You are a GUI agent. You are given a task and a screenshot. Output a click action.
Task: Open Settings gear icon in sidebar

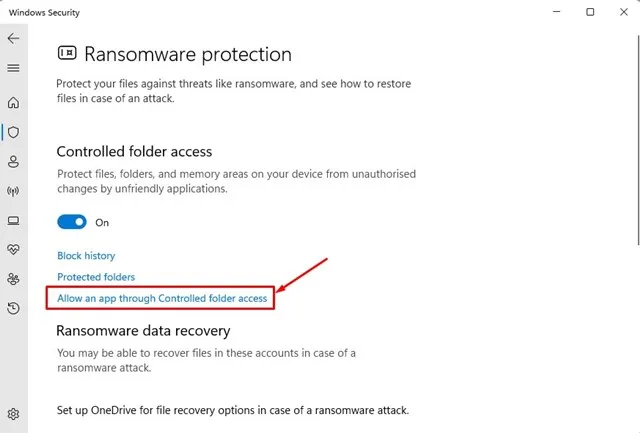13,414
